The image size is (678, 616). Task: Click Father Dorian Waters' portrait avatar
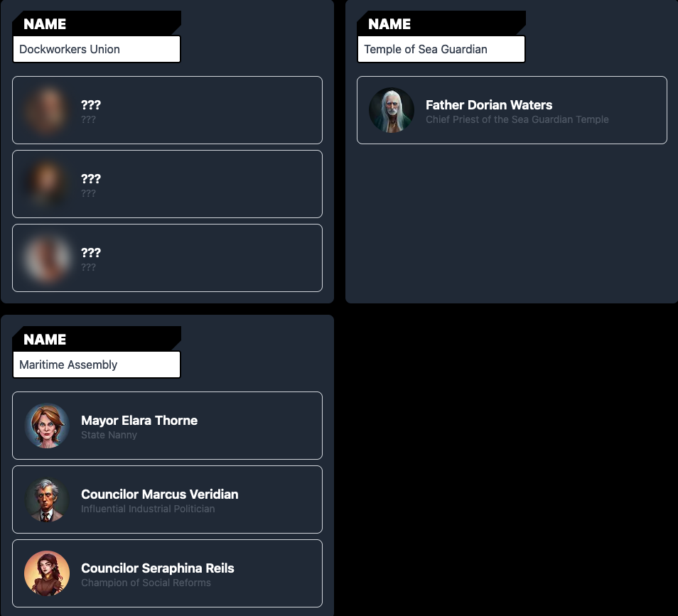pos(392,110)
